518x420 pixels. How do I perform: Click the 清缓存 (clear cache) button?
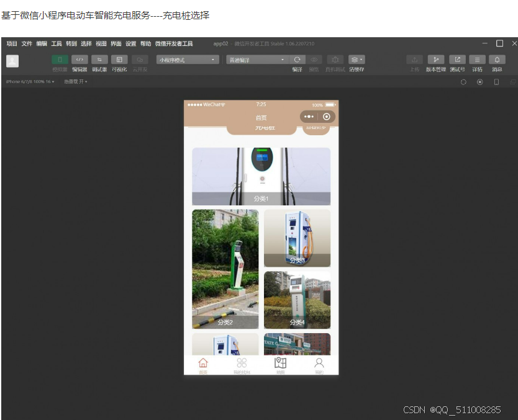(x=355, y=60)
